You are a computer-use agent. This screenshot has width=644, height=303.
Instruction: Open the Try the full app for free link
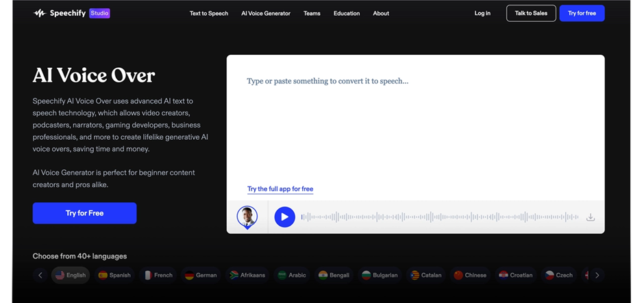coord(280,189)
